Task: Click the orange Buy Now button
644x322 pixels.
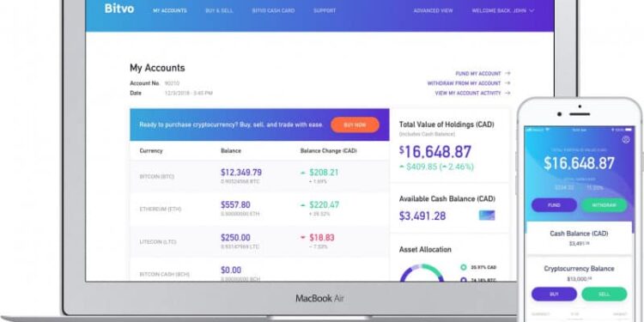Action: pos(355,125)
